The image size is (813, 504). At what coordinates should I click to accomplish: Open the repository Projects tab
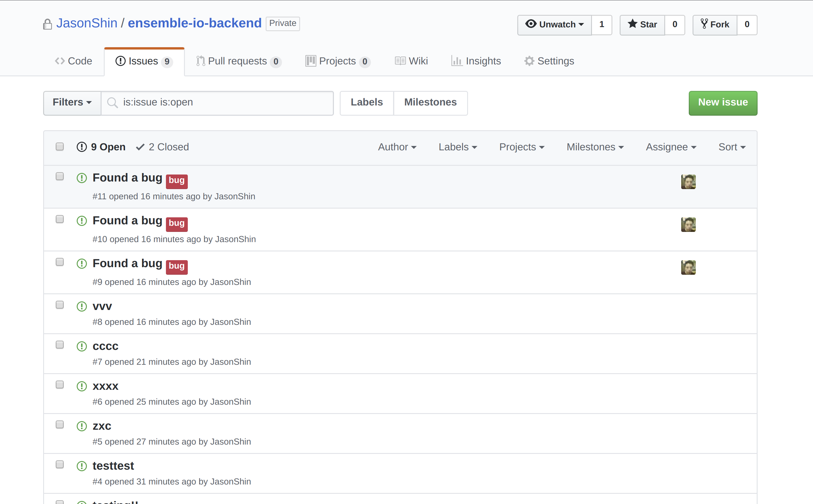click(338, 61)
